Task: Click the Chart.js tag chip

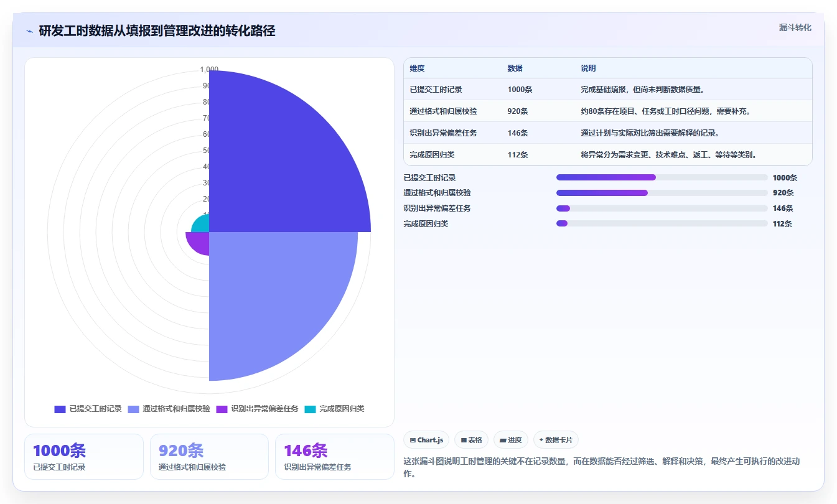Action: (426, 440)
